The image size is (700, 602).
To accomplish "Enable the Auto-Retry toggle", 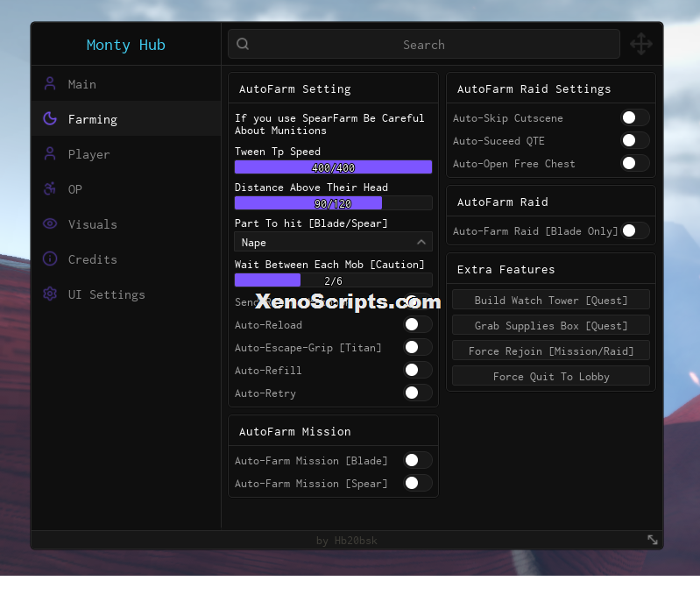I will point(417,393).
